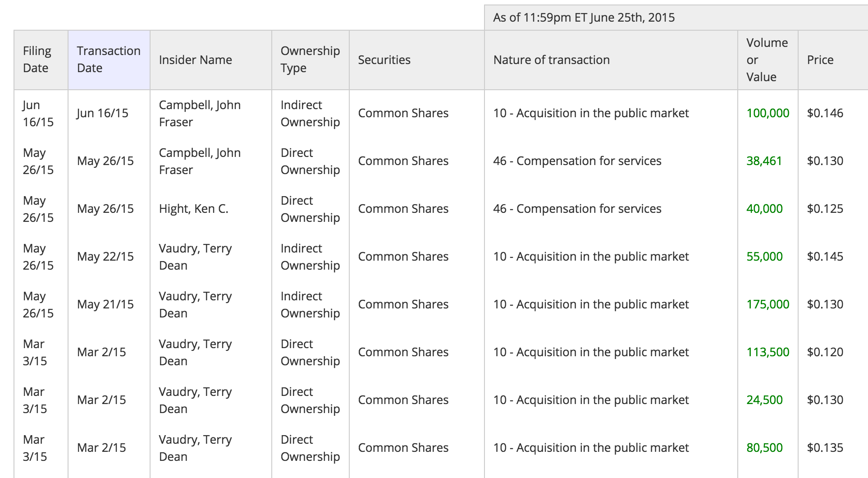Click the Securities column header
The width and height of the screenshot is (868, 478).
point(416,60)
